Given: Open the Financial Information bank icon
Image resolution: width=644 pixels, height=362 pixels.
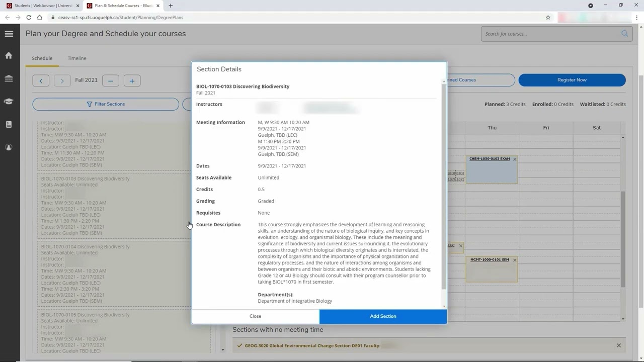Looking at the screenshot, I should (x=9, y=78).
